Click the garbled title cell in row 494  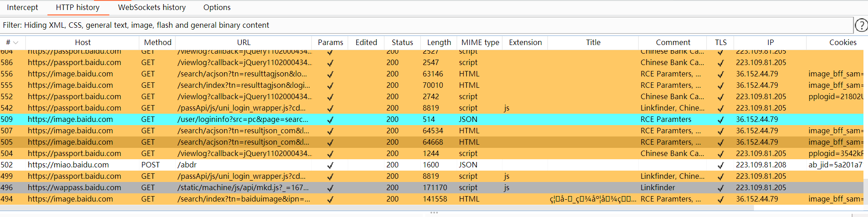[x=593, y=199]
